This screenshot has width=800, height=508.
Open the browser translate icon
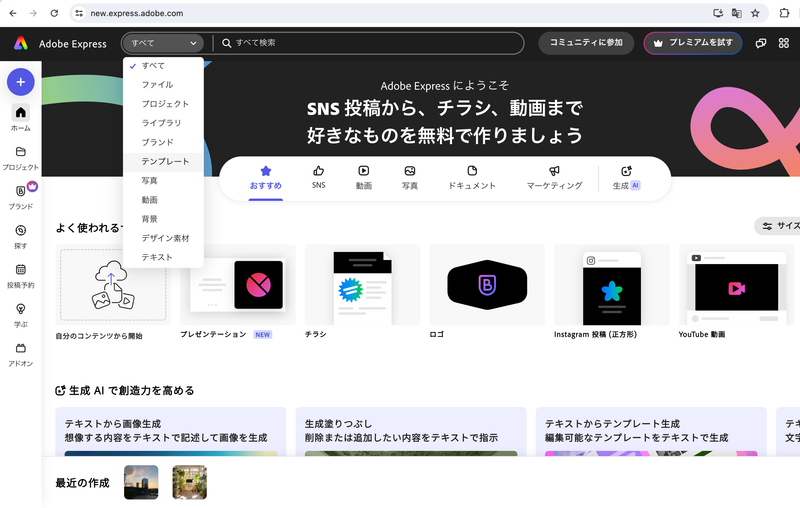(x=736, y=13)
